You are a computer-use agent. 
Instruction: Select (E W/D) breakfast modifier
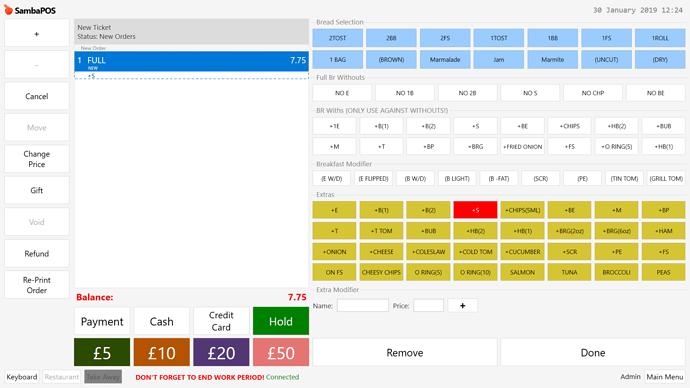tap(331, 178)
